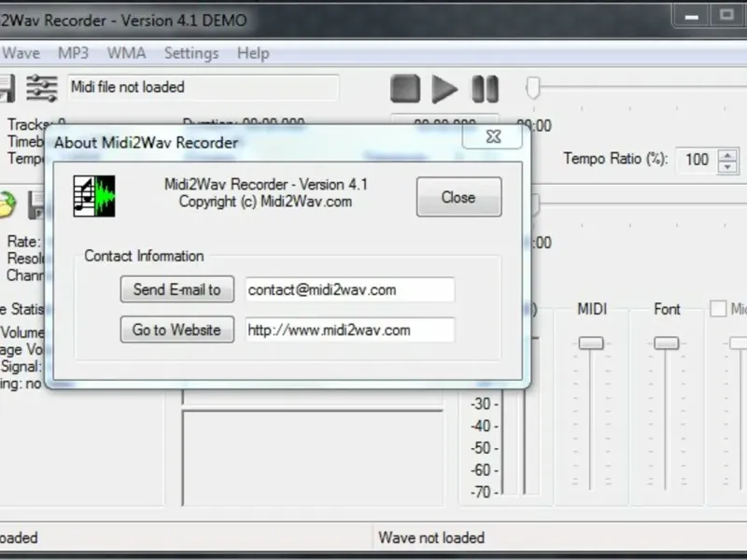Pause playback with the Pause button
747x560 pixels.
(x=485, y=89)
